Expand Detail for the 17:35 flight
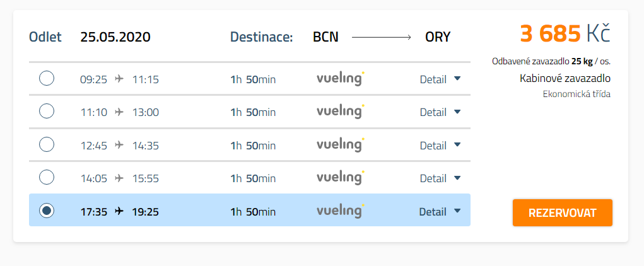 [440, 212]
